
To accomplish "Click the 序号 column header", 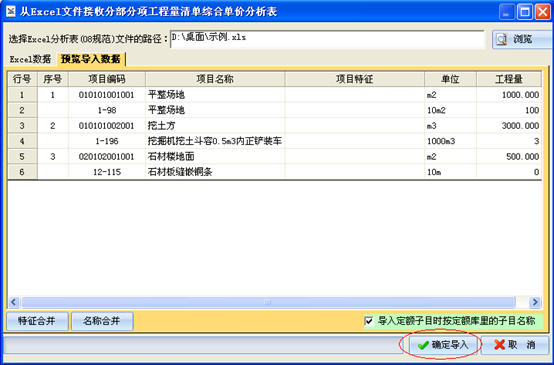I will pos(53,79).
